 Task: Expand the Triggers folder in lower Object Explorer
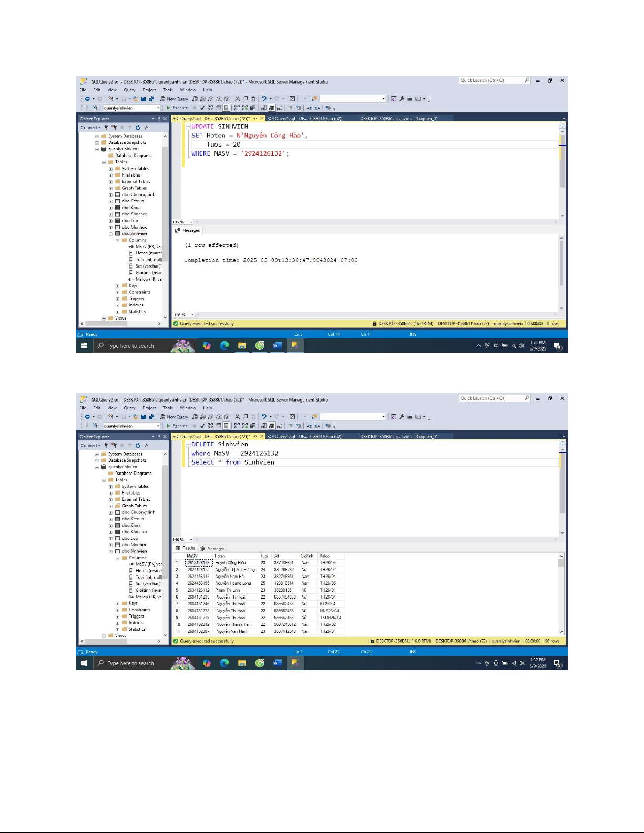(118, 616)
